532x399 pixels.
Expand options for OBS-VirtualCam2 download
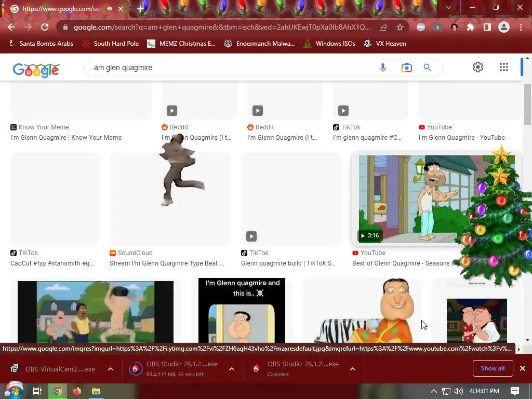[111, 369]
